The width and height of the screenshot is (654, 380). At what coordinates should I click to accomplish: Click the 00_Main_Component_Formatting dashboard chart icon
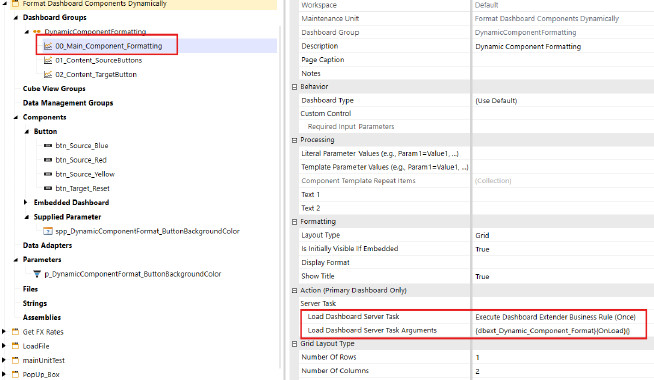click(48, 46)
